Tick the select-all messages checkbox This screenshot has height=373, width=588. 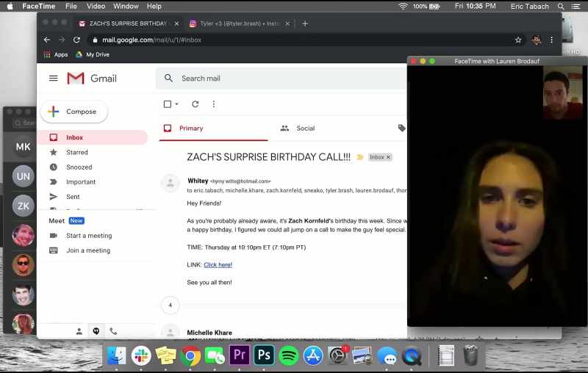[x=168, y=104]
